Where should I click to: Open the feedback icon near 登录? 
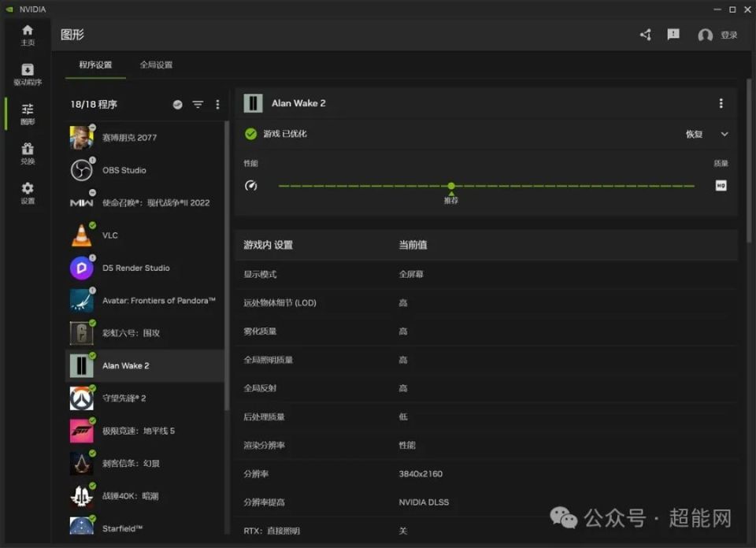click(673, 35)
